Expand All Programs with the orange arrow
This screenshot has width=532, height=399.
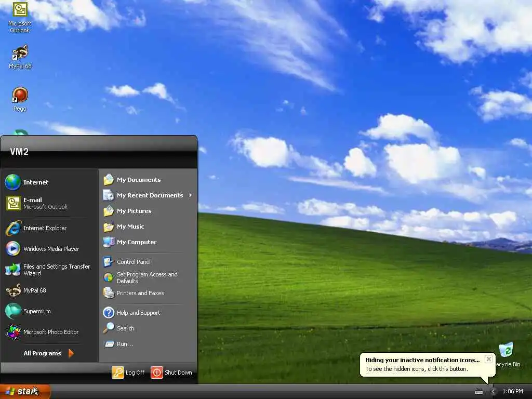coord(71,353)
